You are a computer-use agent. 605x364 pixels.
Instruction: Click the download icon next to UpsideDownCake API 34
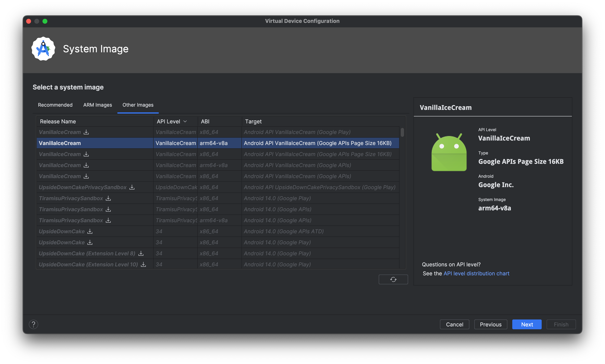click(90, 231)
